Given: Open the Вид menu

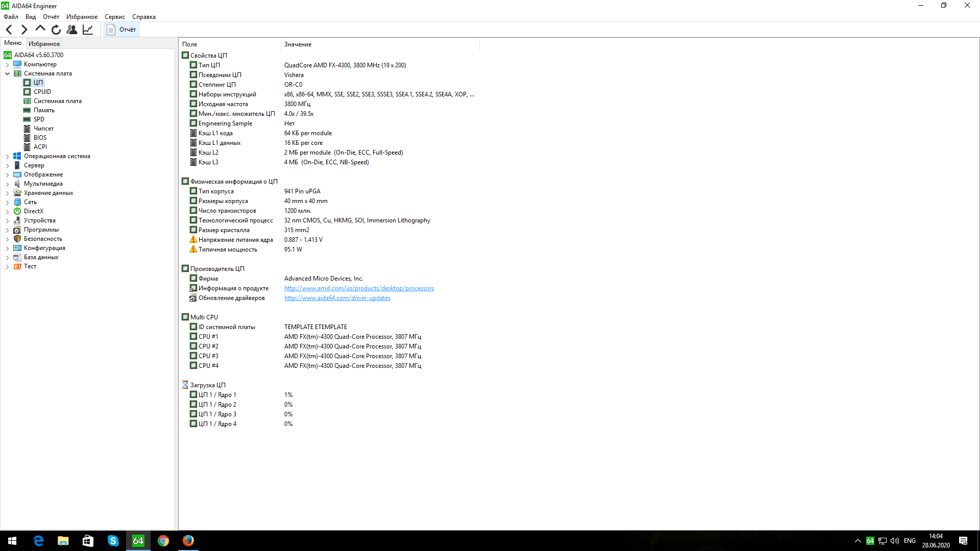Looking at the screenshot, I should (31, 17).
